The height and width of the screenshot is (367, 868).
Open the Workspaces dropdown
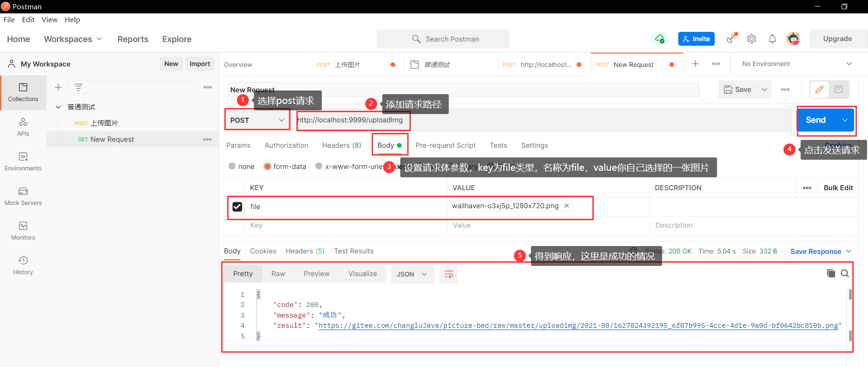pos(72,39)
